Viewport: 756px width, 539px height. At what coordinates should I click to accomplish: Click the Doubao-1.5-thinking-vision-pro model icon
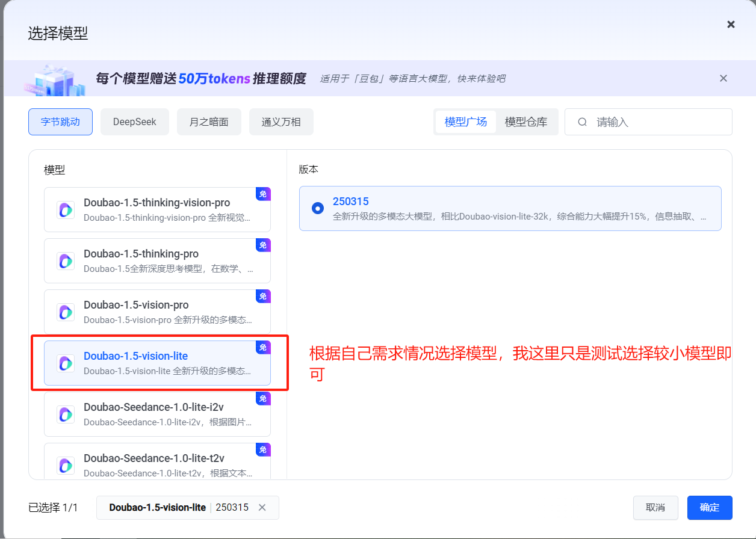pos(66,210)
